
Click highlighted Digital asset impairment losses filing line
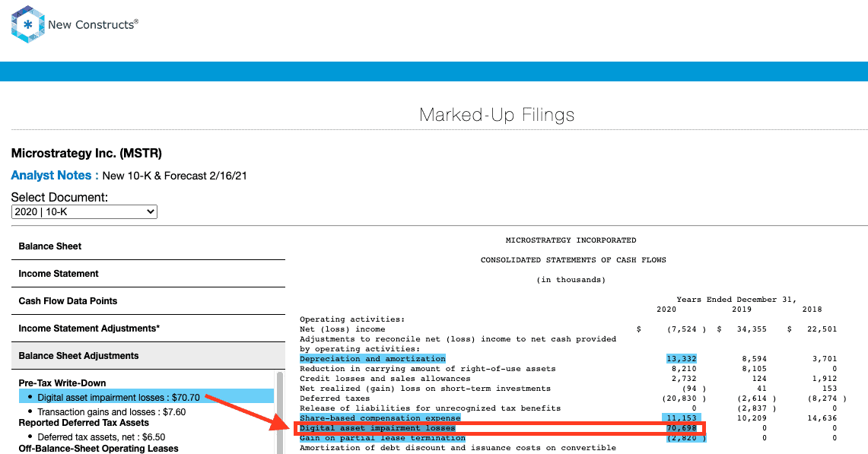pyautogui.click(x=377, y=428)
